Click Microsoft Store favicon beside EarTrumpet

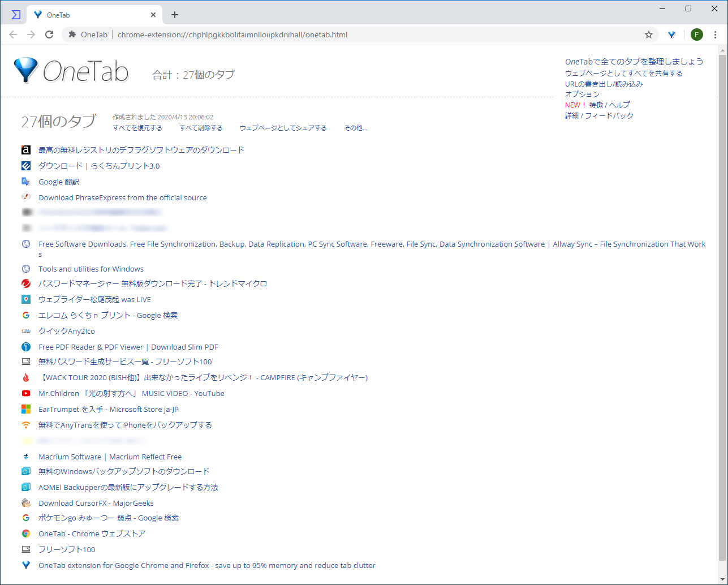26,409
